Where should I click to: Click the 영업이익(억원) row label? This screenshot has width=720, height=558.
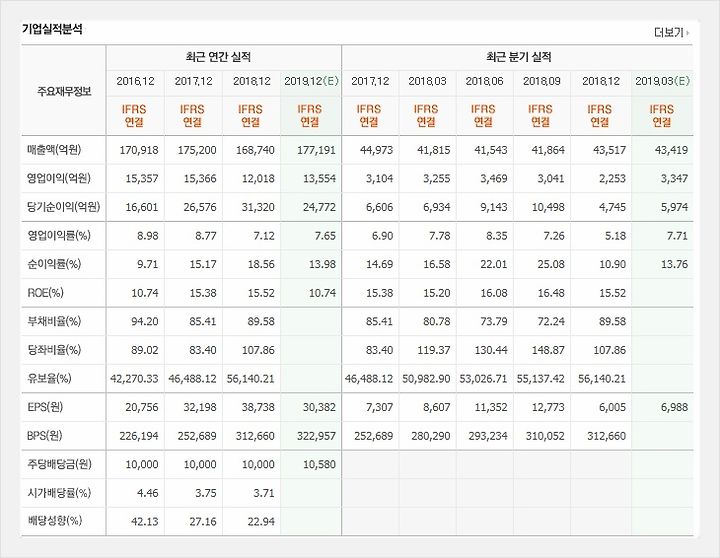[59, 178]
